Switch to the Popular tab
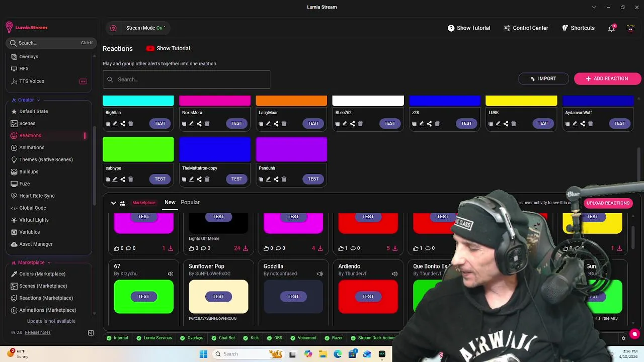The width and height of the screenshot is (644, 362). [190, 203]
